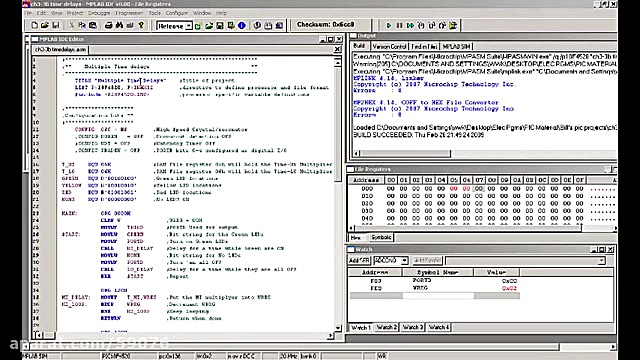Click the blue info circle icon

242,26
